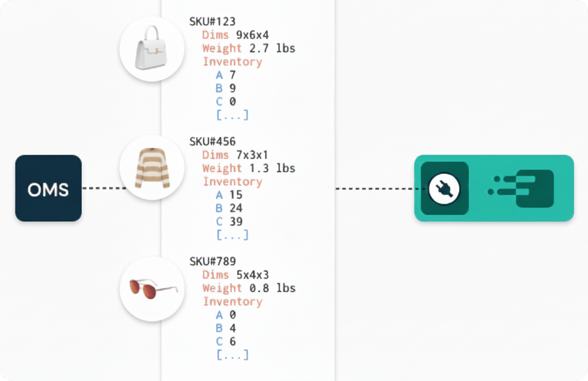Open the handbag product icon
The width and height of the screenshot is (588, 381).
tap(152, 49)
